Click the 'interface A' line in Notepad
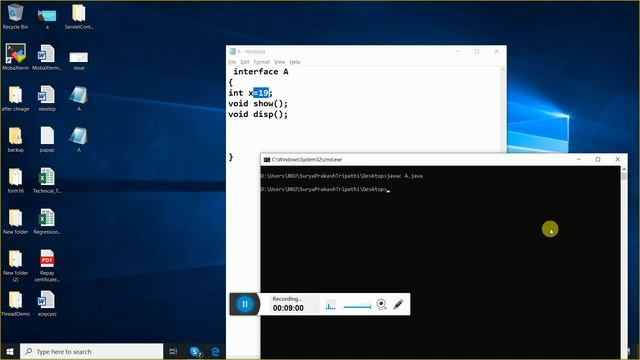The image size is (640, 360). [261, 71]
